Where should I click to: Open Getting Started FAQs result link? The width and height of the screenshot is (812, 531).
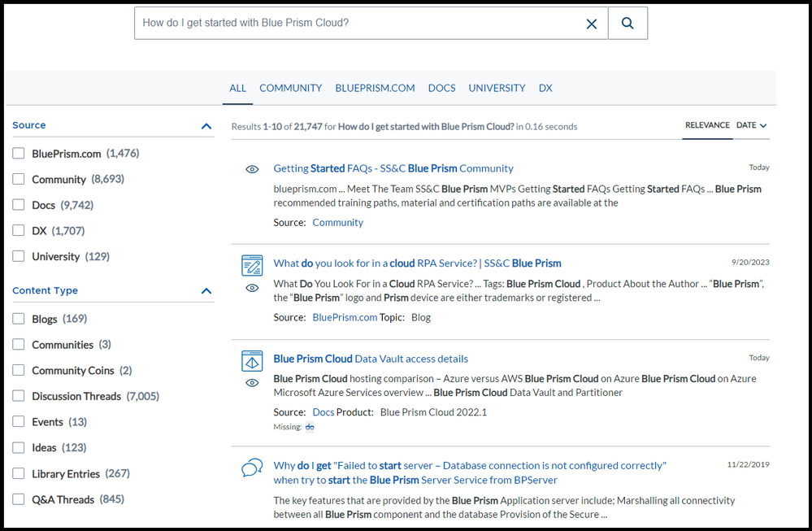(393, 168)
